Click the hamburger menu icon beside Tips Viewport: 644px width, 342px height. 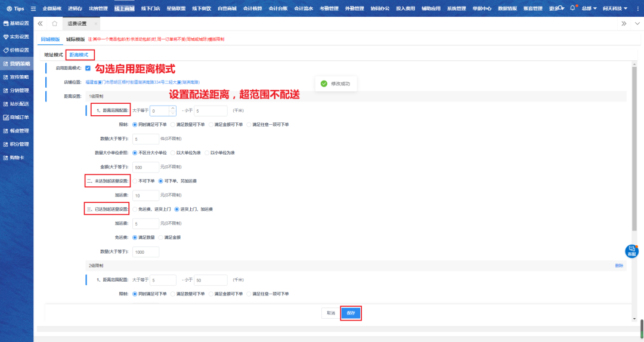(x=33, y=8)
